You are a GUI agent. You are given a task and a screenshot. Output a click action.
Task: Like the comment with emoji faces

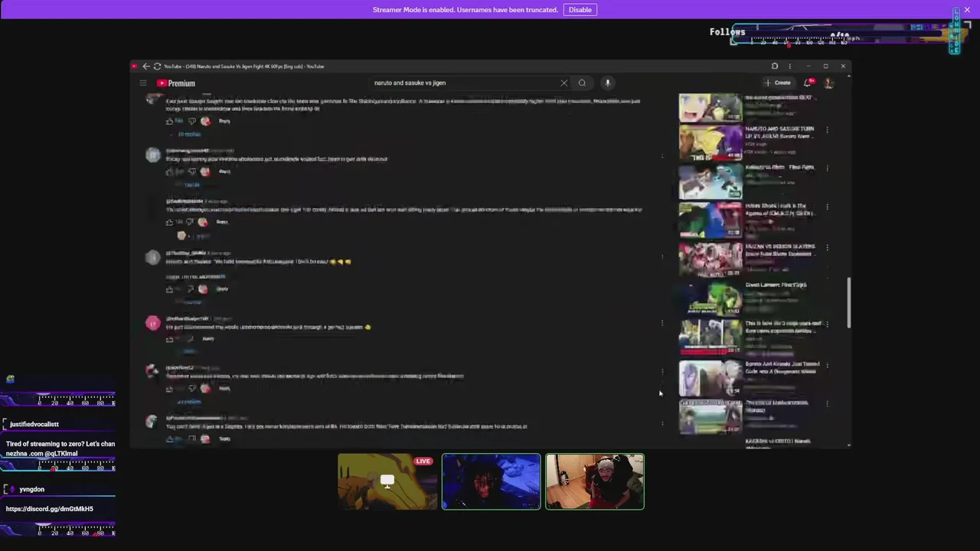click(x=170, y=289)
